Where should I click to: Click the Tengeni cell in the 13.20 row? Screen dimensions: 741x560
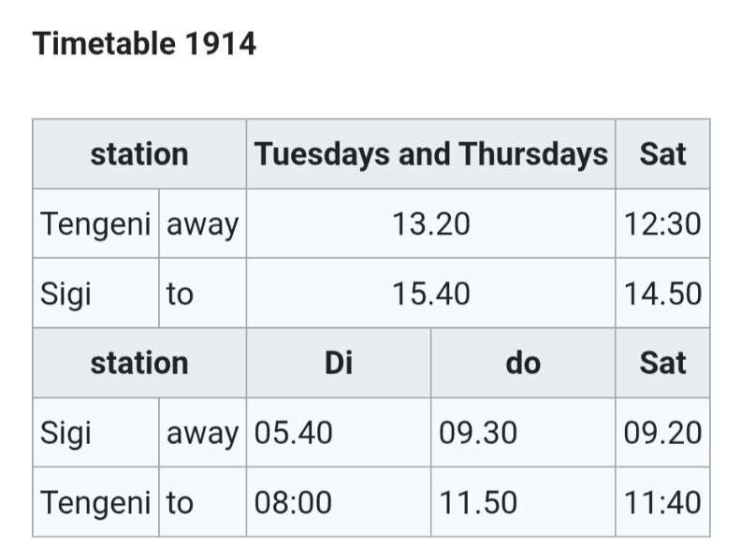click(x=95, y=224)
